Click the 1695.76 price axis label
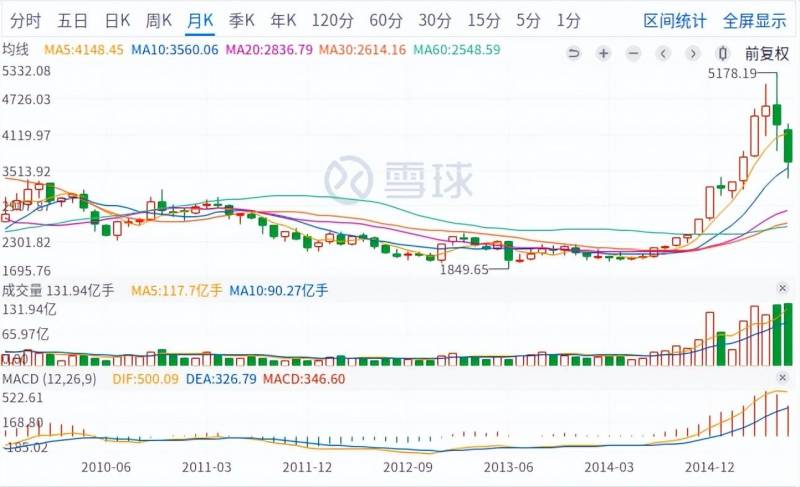The image size is (800, 487). coord(27,270)
